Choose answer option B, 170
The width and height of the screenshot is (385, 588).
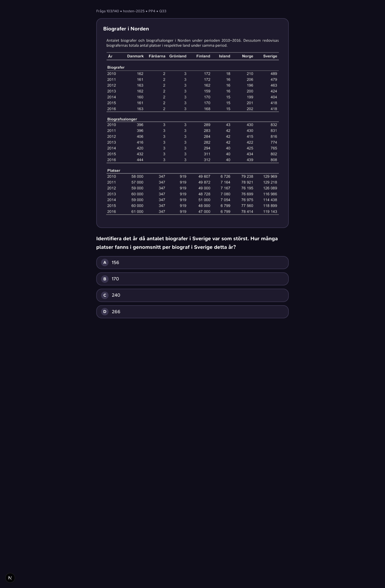(192, 279)
